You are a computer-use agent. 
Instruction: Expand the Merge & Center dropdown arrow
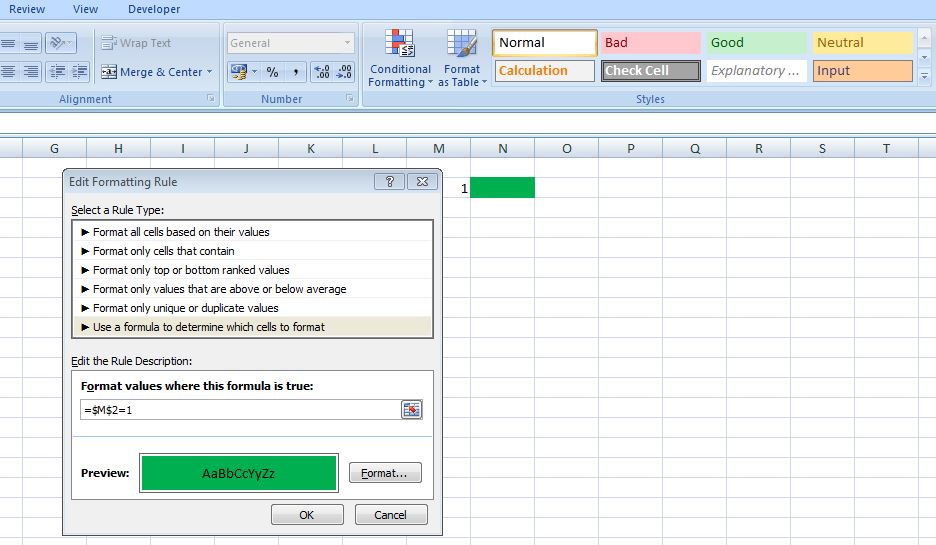pos(209,72)
